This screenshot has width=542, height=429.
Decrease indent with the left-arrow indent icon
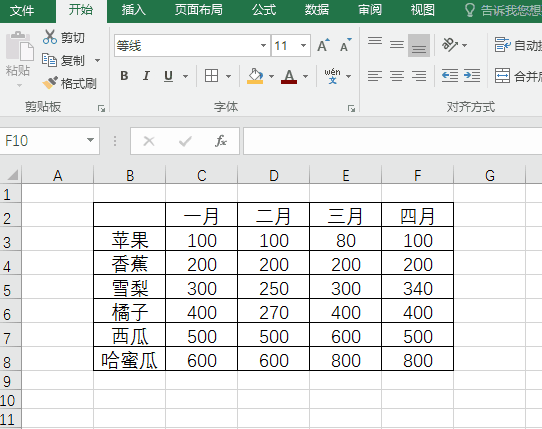click(450, 75)
